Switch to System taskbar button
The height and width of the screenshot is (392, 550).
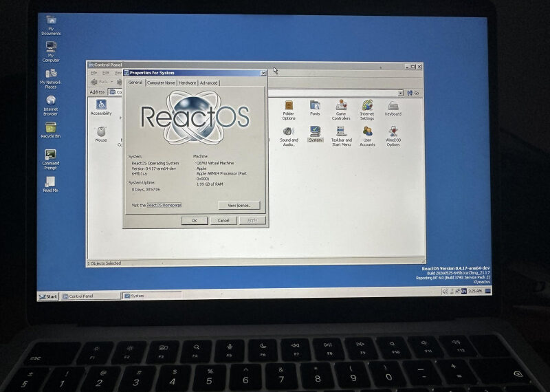pos(152,296)
